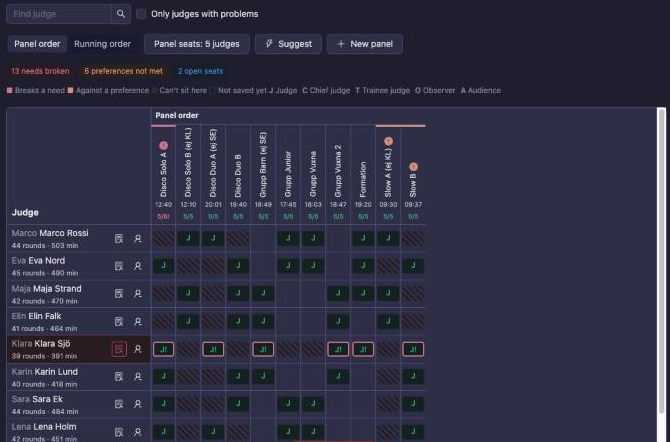Toggle Klara Sjö J! seat in Formation
Screen dimensions: 670x442
pos(363,349)
